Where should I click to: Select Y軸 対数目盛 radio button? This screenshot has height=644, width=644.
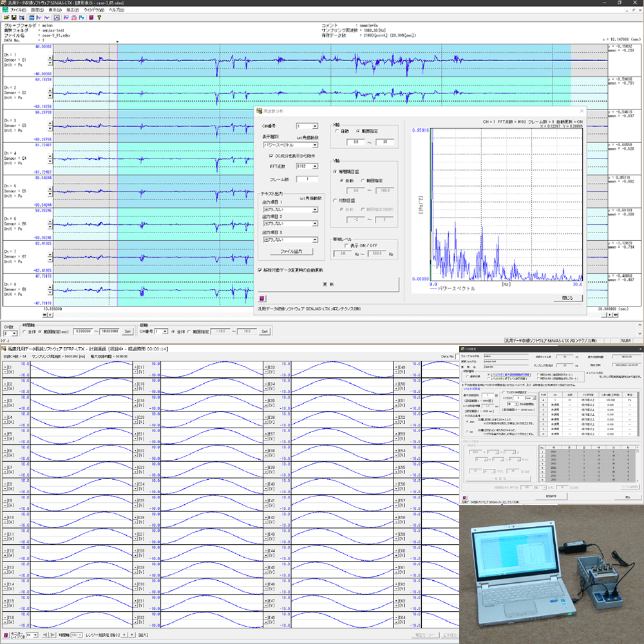pos(335,201)
